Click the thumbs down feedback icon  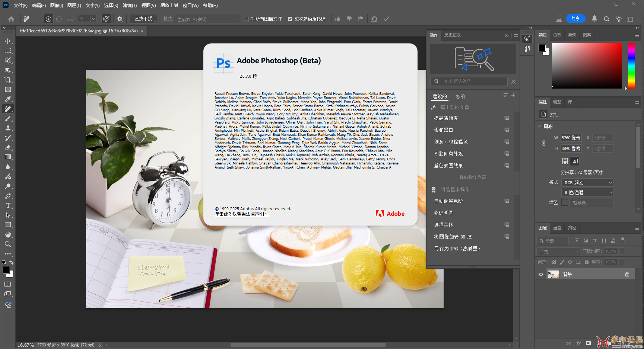coord(349,19)
